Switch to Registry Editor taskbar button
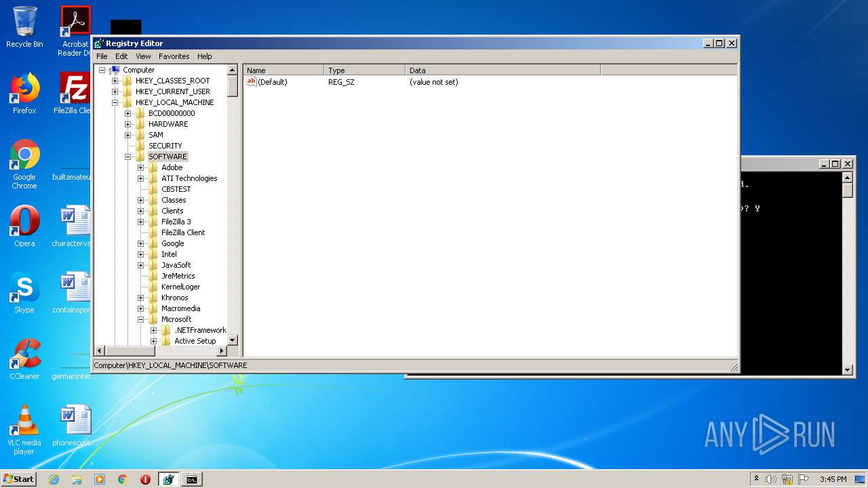Viewport: 868px width, 488px height. pyautogui.click(x=168, y=479)
